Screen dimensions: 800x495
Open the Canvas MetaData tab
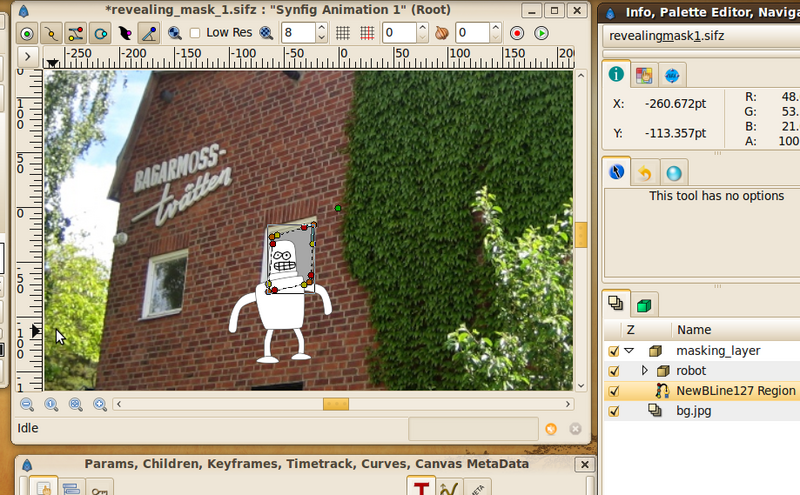(x=477, y=489)
